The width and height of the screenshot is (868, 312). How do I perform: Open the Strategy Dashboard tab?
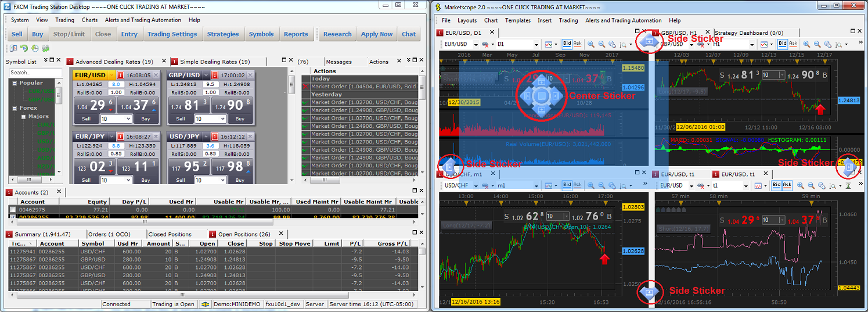pos(749,33)
